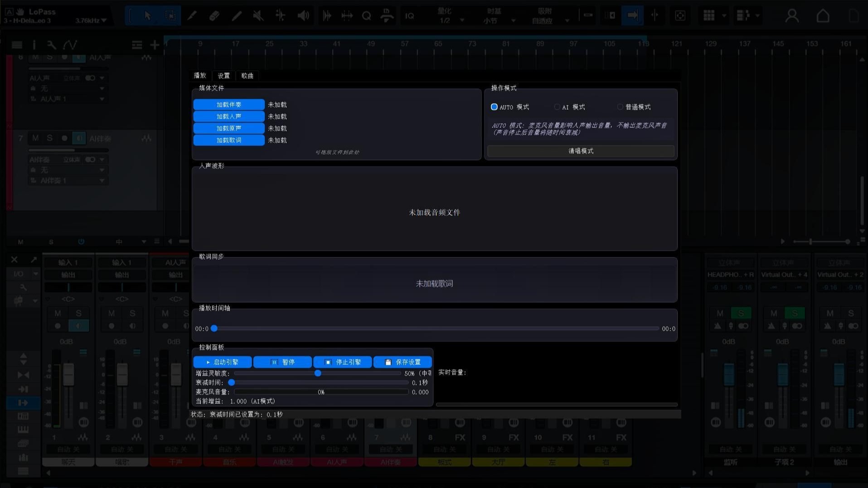Click the 停止引擎 button

pos(343,362)
